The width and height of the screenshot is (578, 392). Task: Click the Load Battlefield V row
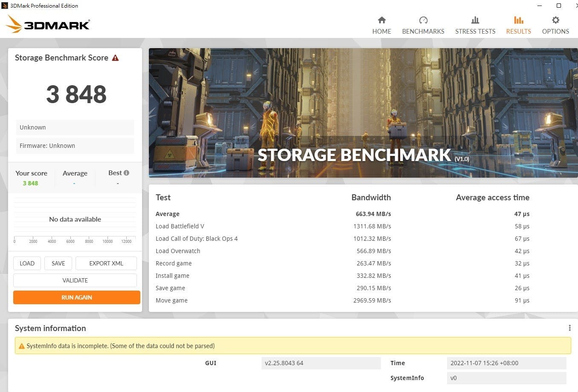click(x=343, y=226)
